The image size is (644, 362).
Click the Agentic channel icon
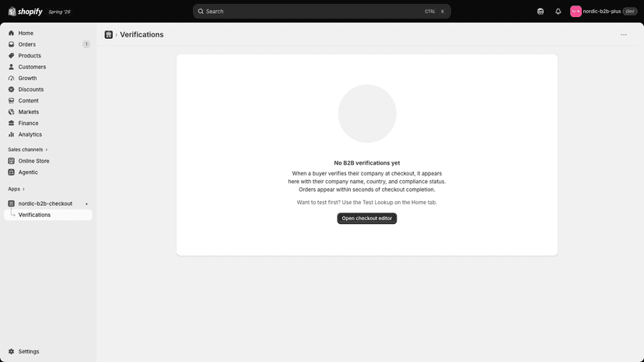pyautogui.click(x=11, y=172)
